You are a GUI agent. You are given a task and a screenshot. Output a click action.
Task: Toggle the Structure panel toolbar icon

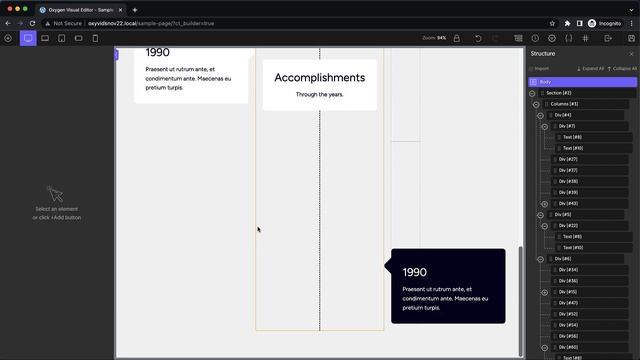pos(518,38)
